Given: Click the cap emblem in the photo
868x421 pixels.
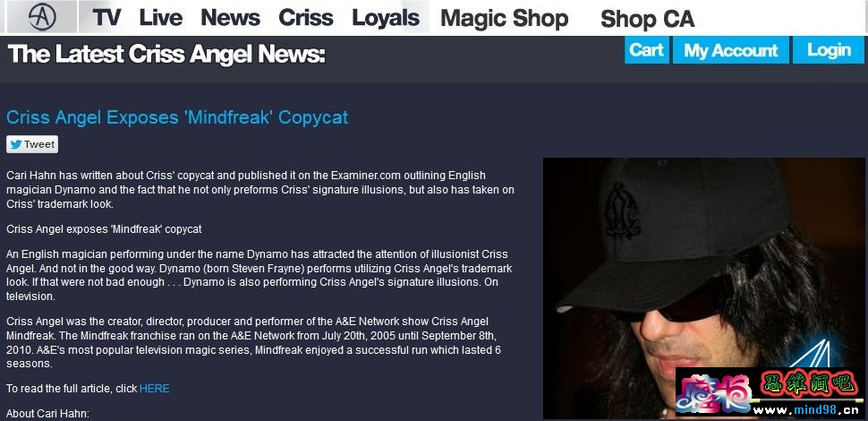Looking at the screenshot, I should point(622,210).
